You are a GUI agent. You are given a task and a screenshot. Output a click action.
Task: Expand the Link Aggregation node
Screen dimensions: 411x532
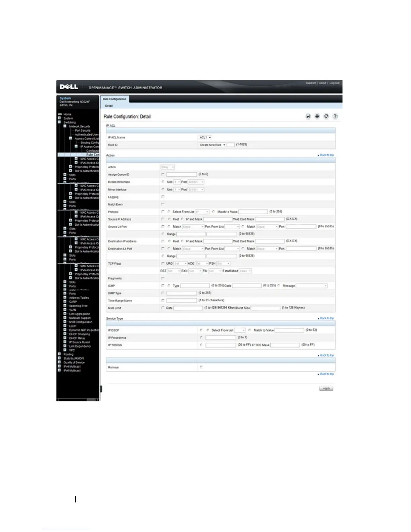pyautogui.click(x=65, y=314)
